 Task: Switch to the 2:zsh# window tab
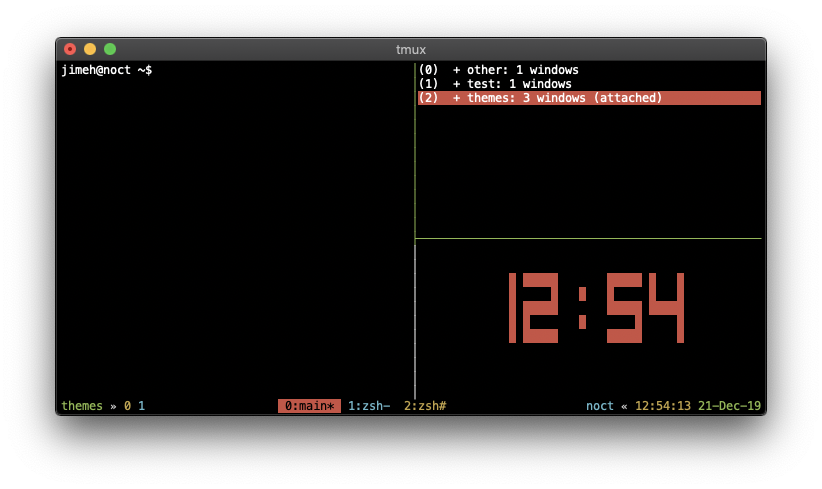(425, 406)
